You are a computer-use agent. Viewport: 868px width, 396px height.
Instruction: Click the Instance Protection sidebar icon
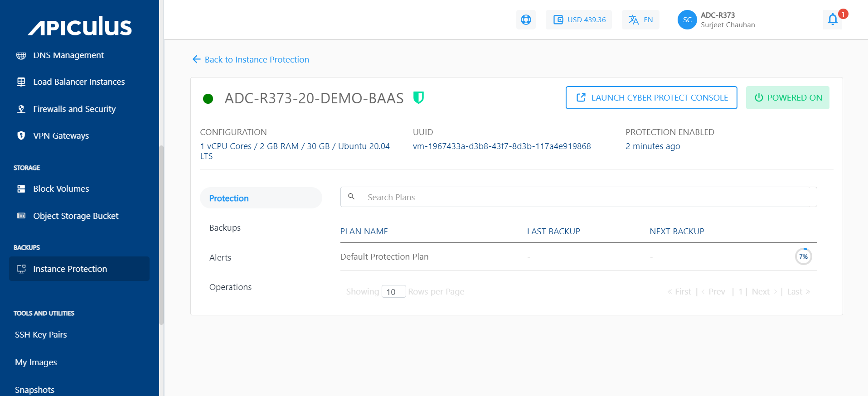[21, 269]
